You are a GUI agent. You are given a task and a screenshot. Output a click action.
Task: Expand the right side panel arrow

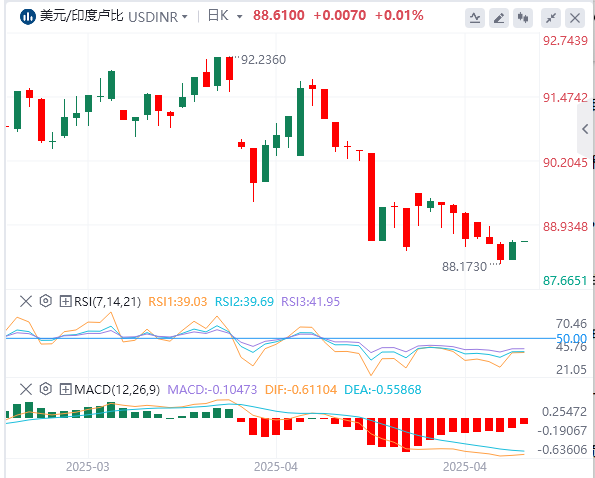[x=585, y=129]
